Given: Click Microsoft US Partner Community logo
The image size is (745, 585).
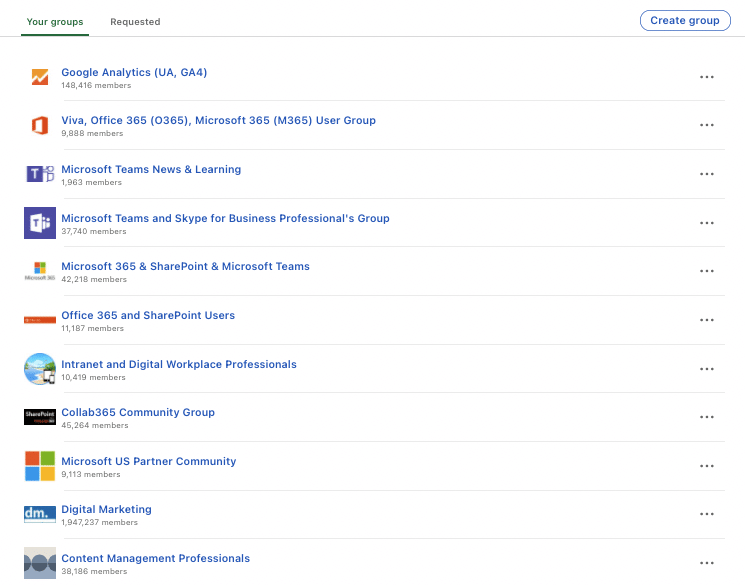Looking at the screenshot, I should (x=40, y=466).
